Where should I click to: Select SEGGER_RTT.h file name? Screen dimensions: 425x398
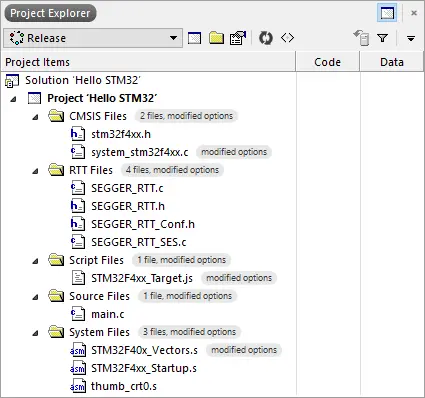tap(128, 206)
